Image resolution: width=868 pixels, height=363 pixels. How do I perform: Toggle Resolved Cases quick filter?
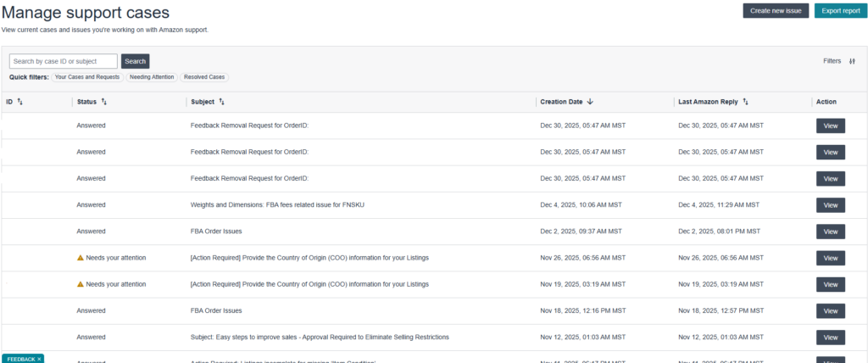(x=204, y=77)
